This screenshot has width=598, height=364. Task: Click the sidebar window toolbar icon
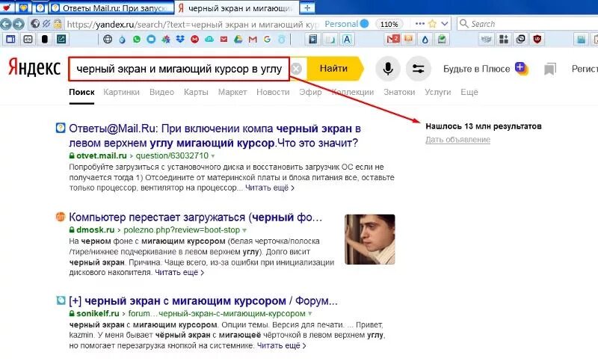[10, 39]
